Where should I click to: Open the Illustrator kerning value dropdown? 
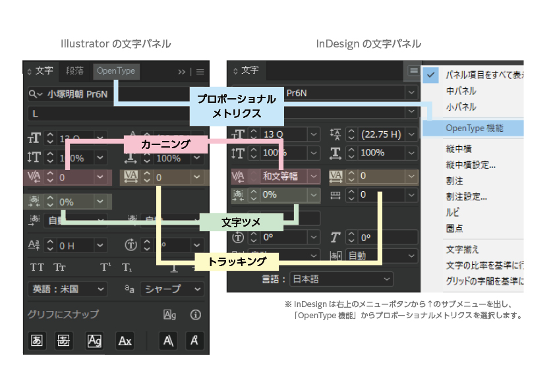click(100, 177)
